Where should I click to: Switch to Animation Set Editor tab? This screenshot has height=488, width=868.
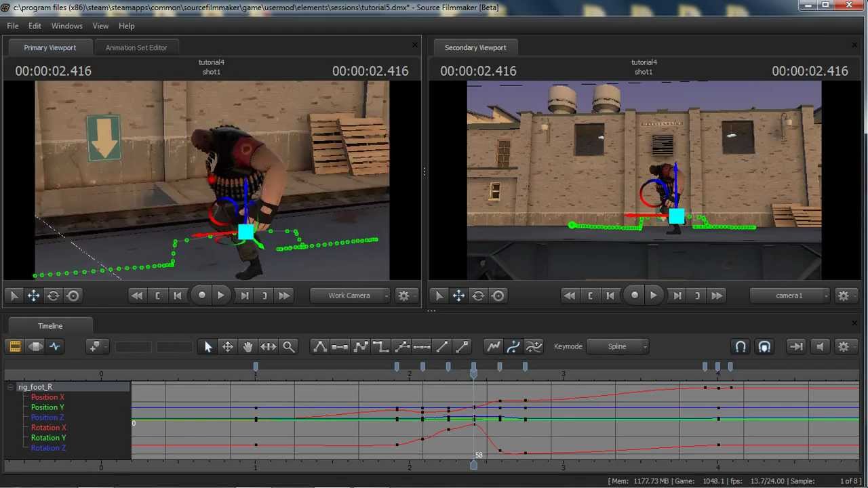tap(136, 47)
